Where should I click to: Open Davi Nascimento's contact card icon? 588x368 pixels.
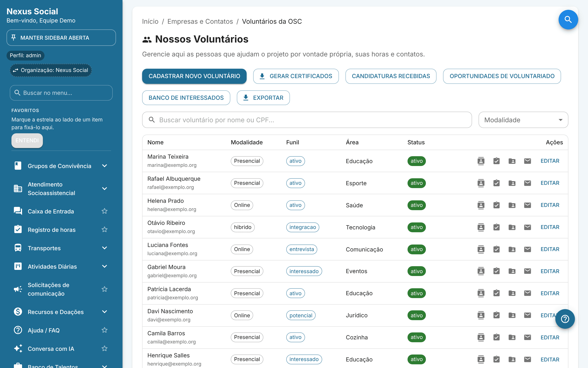click(481, 315)
